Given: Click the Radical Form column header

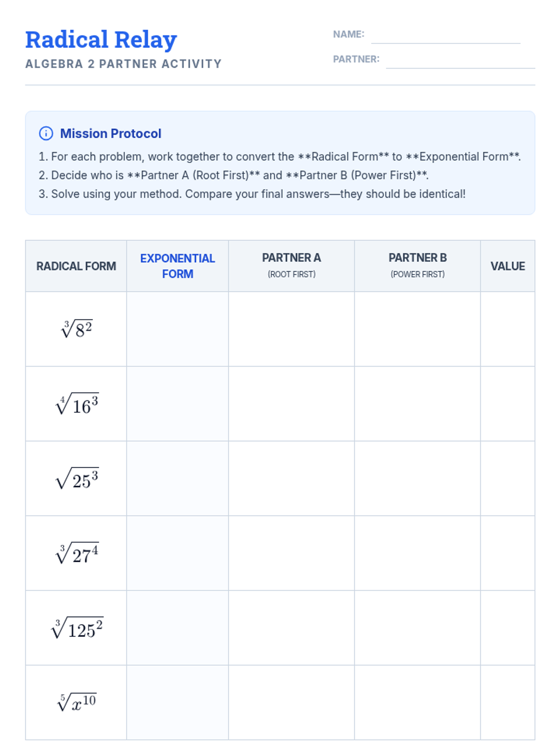Looking at the screenshot, I should [76, 266].
